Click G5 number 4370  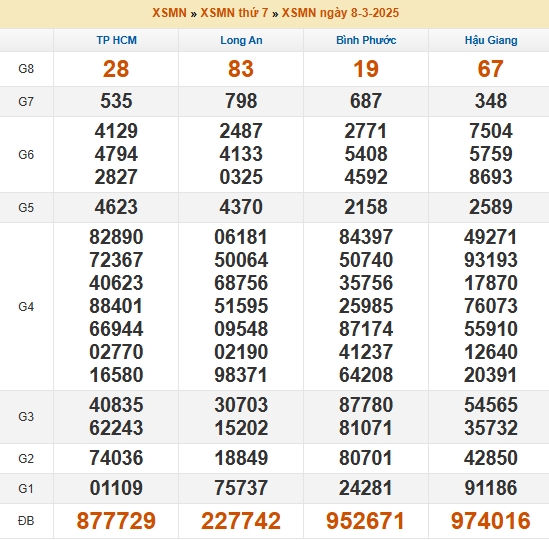pos(241,207)
